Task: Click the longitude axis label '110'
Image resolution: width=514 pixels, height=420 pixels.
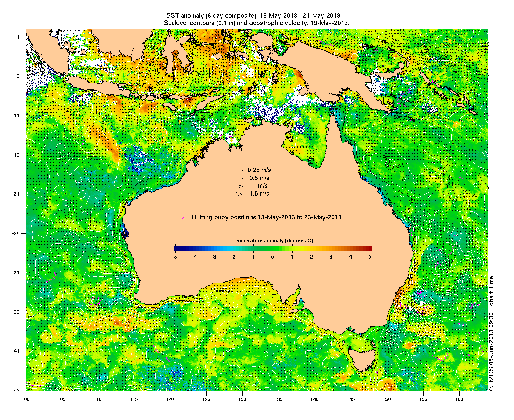Action: click(98, 399)
